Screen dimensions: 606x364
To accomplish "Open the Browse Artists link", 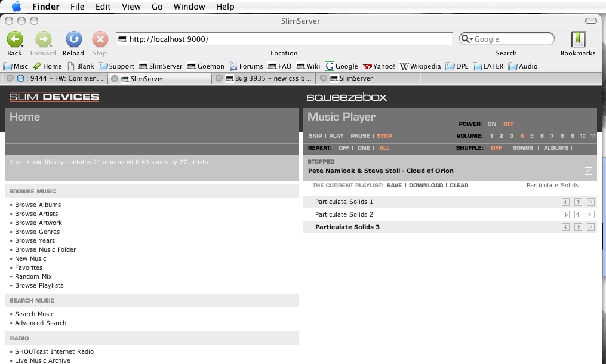I will pyautogui.click(x=36, y=214).
